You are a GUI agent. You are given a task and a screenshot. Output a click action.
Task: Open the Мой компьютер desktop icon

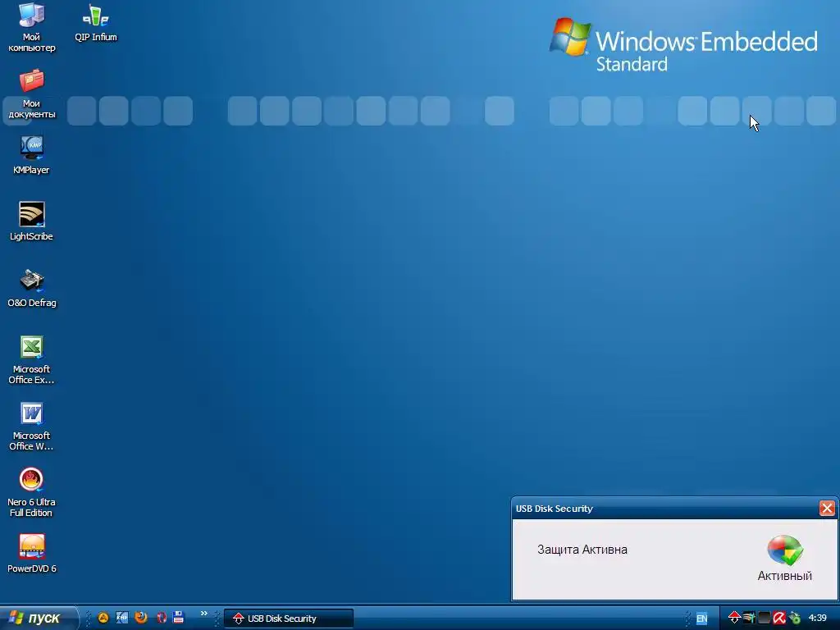pyautogui.click(x=32, y=27)
